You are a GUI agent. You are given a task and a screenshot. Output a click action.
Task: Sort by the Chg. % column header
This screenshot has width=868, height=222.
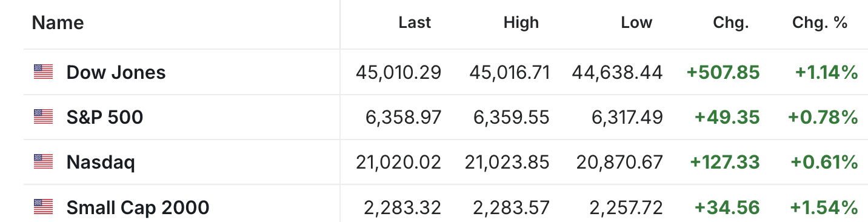point(820,23)
